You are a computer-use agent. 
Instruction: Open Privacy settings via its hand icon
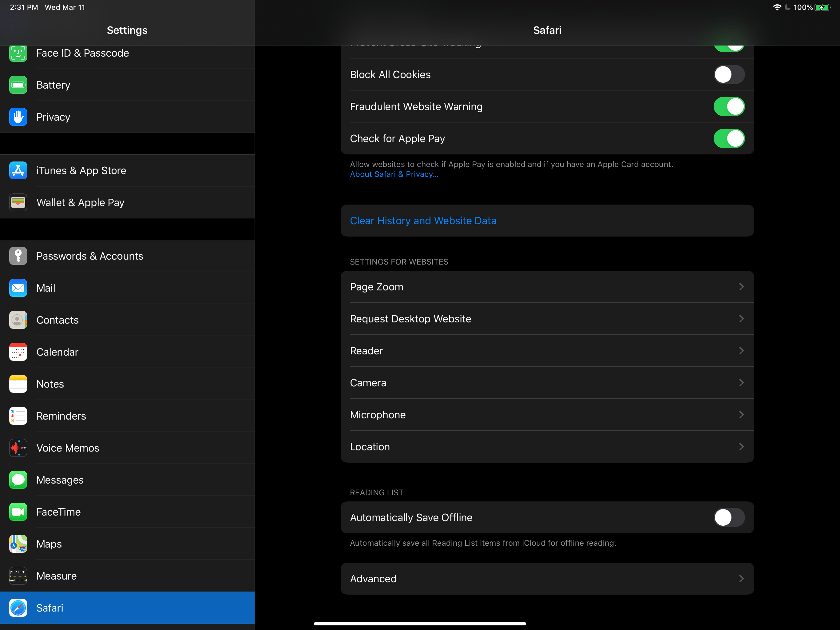click(18, 117)
